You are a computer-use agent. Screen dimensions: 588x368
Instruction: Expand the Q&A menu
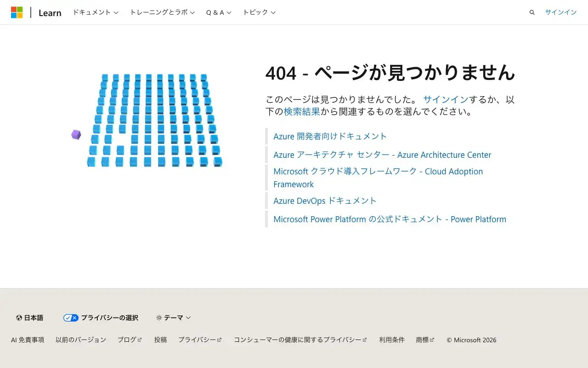(x=219, y=12)
